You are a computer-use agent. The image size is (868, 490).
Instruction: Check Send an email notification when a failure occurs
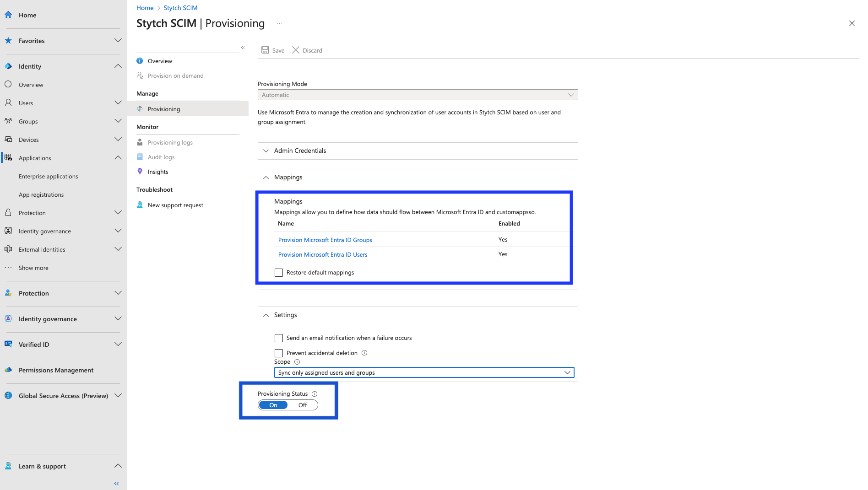[279, 338]
